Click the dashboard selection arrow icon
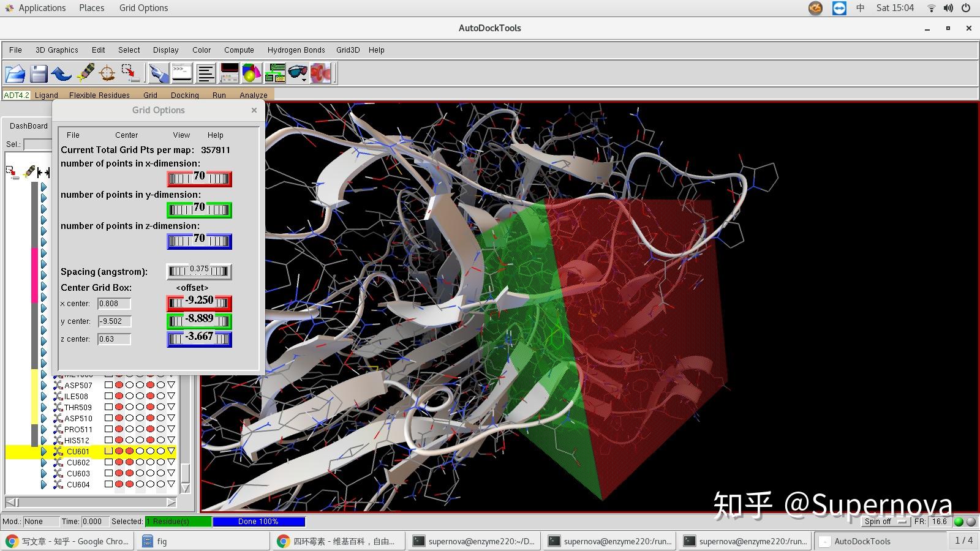 point(12,173)
